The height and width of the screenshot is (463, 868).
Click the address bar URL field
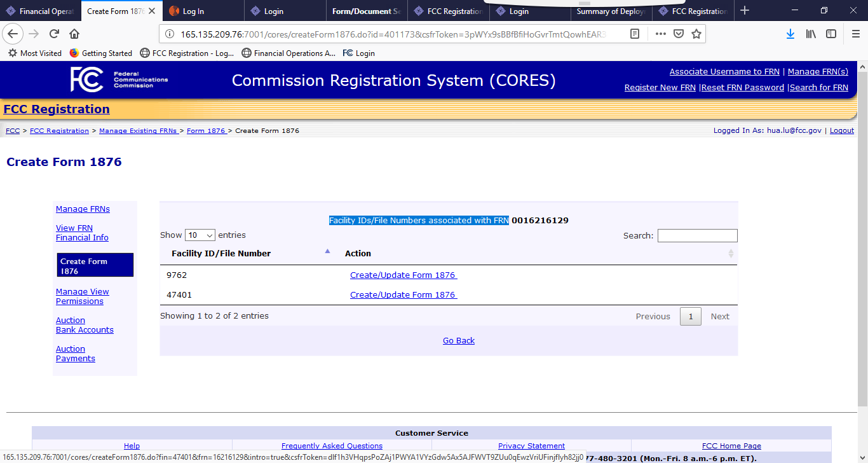click(392, 34)
